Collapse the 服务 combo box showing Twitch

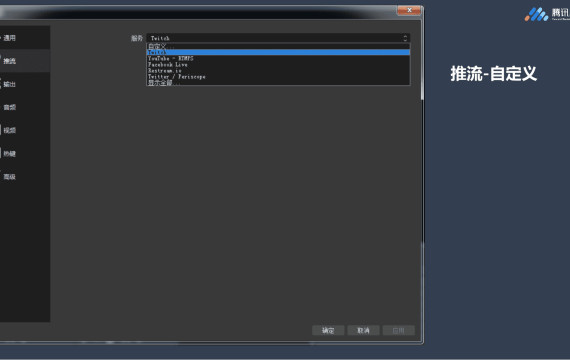tap(278, 38)
